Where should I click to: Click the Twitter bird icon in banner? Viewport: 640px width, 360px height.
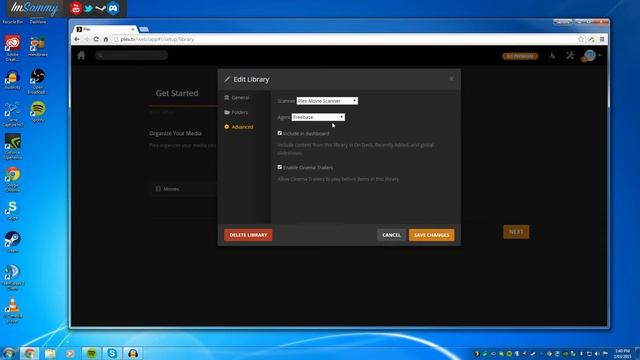pyautogui.click(x=88, y=8)
